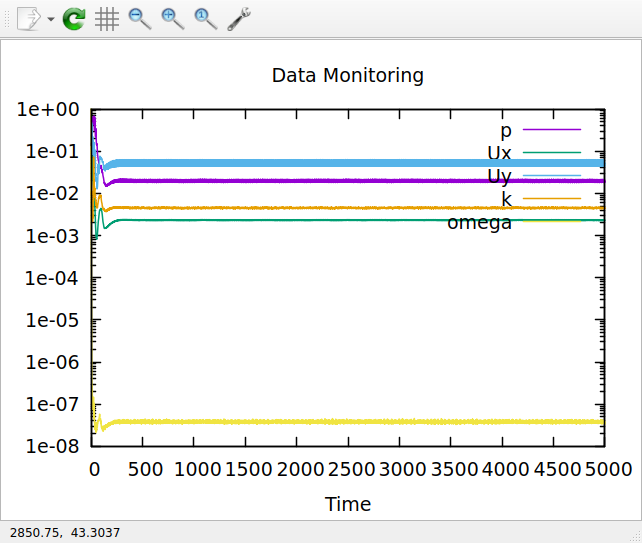The height and width of the screenshot is (543, 642).
Task: Toggle the Ux curve via legend entry
Action: [x=499, y=153]
